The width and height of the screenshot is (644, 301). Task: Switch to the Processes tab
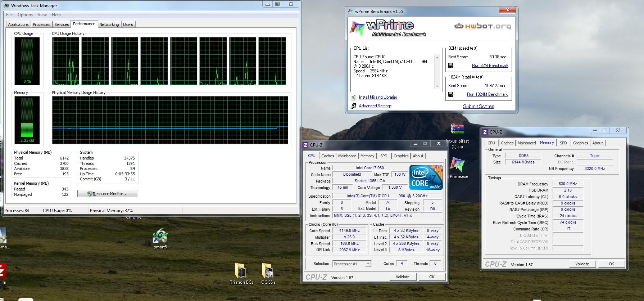[x=41, y=24]
